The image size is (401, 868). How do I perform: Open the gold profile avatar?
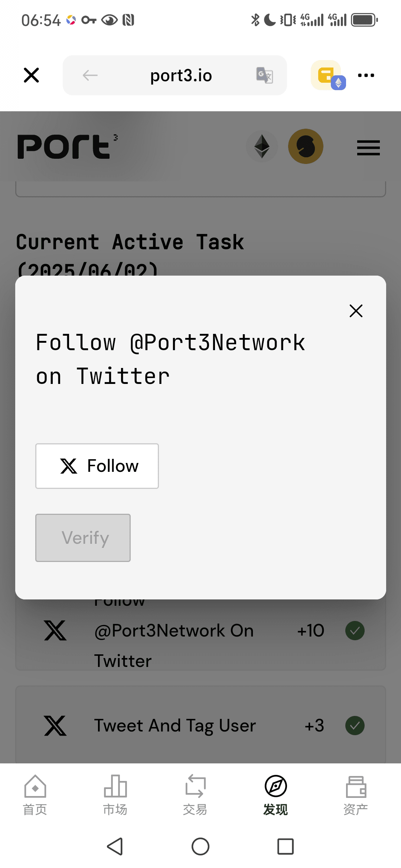[x=306, y=147]
